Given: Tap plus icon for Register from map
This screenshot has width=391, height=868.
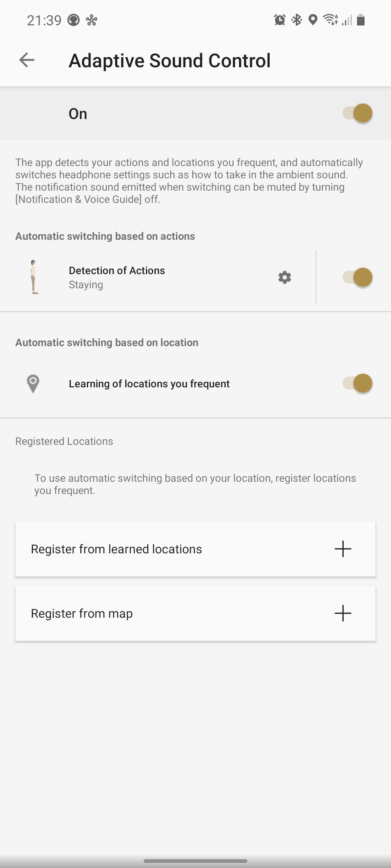Looking at the screenshot, I should [x=342, y=613].
